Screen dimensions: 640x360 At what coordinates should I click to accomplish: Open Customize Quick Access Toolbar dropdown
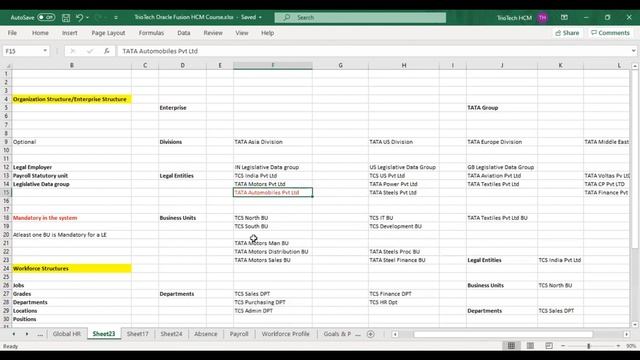coord(116,18)
